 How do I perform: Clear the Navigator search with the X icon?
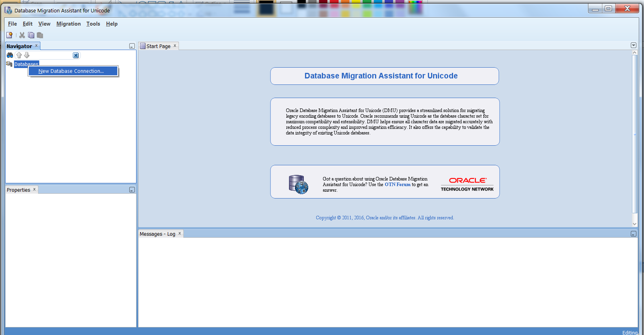click(x=76, y=55)
